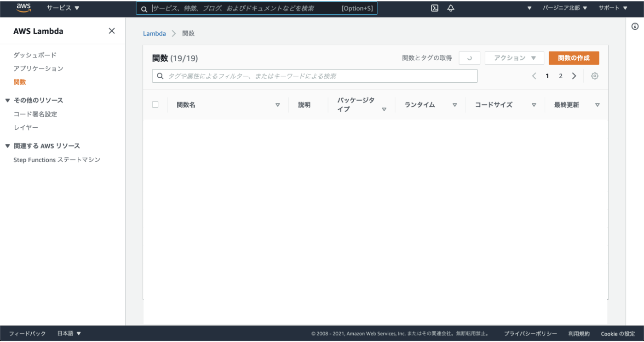Toggle the select-all functions checkbox
The image size is (644, 342).
point(155,104)
